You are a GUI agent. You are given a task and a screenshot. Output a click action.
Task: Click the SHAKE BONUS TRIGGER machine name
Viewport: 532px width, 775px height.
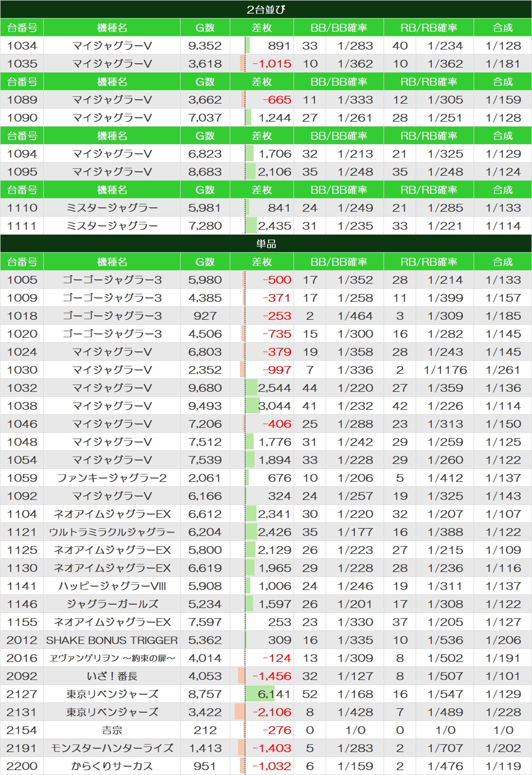[112, 640]
